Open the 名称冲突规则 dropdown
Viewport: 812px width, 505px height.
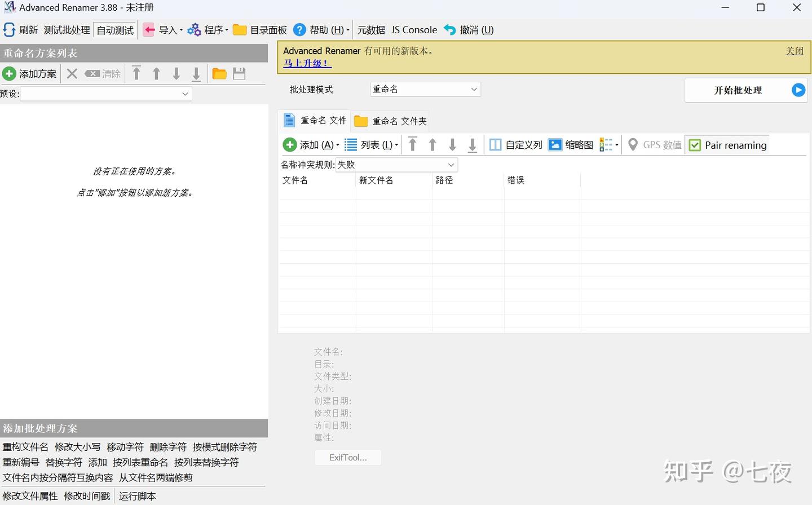click(x=396, y=165)
